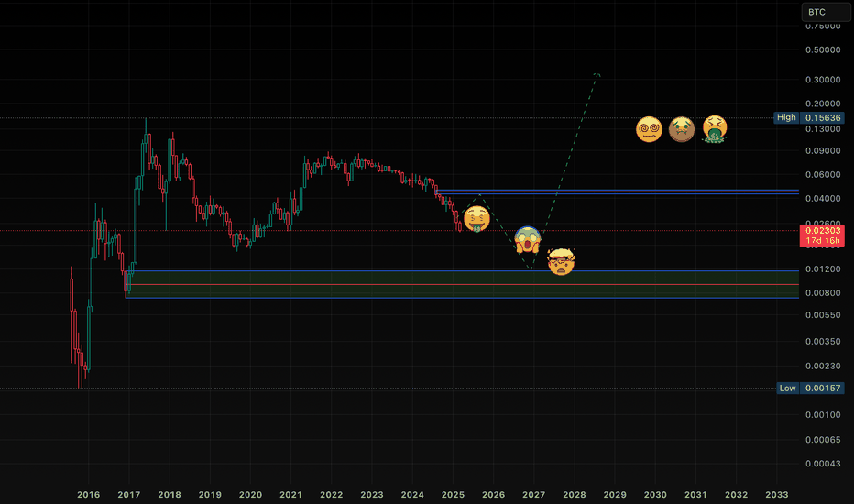Click the 0.00043 price axis label
Viewport: 854px width, 504px height.
(x=823, y=464)
